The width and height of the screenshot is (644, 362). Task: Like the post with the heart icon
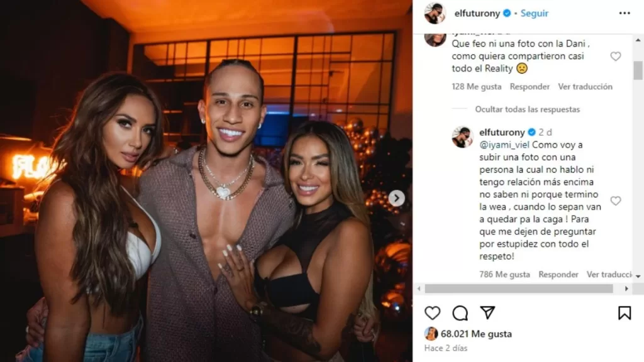[432, 313]
